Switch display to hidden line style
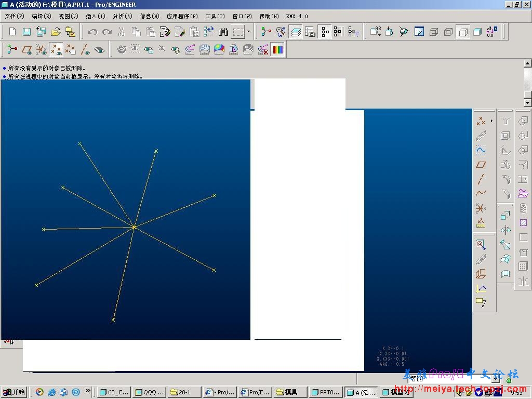The width and height of the screenshot is (532, 399). tap(448, 32)
